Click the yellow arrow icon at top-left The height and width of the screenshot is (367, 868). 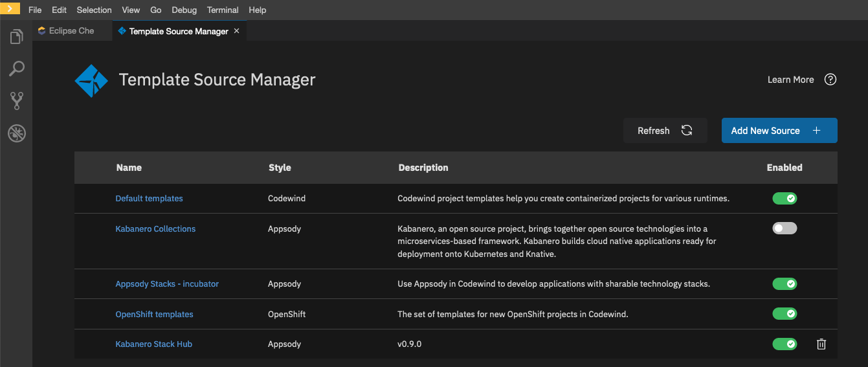tap(10, 8)
